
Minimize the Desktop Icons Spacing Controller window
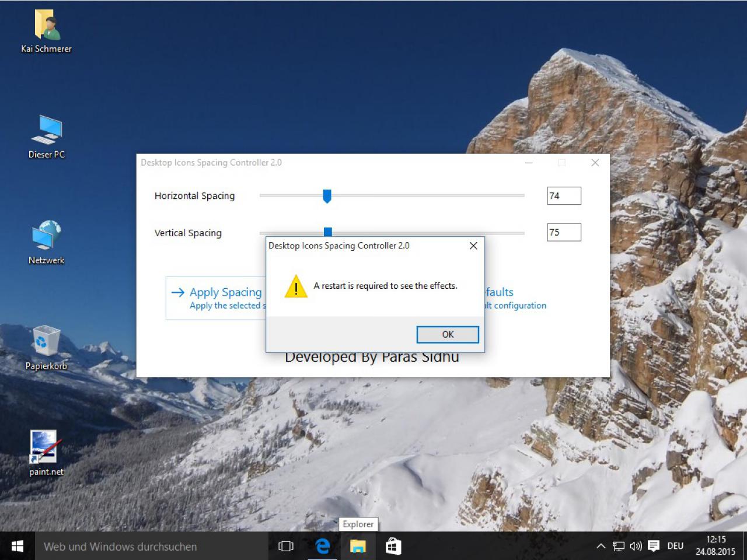point(529,163)
